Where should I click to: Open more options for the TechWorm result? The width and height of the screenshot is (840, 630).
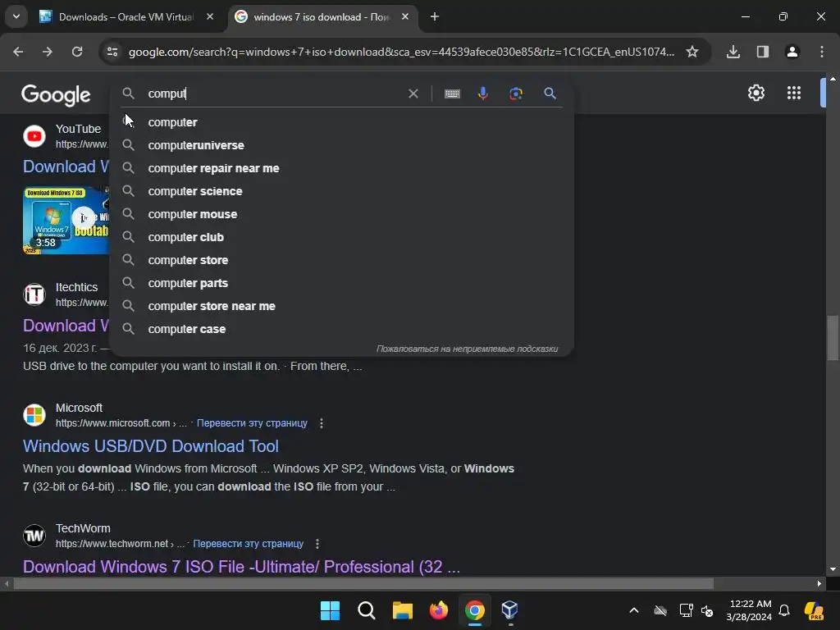pyautogui.click(x=317, y=544)
